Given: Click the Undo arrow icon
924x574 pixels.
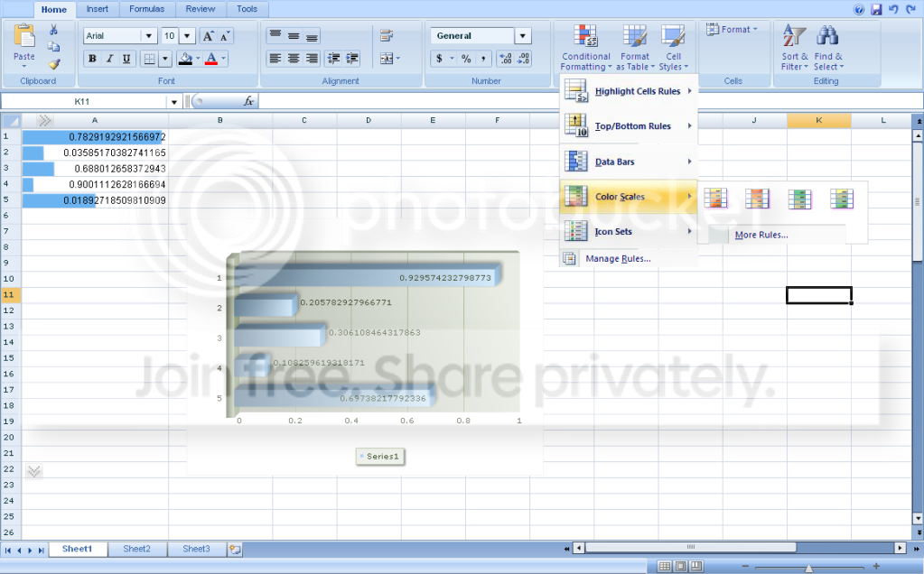Looking at the screenshot, I should [893, 9].
